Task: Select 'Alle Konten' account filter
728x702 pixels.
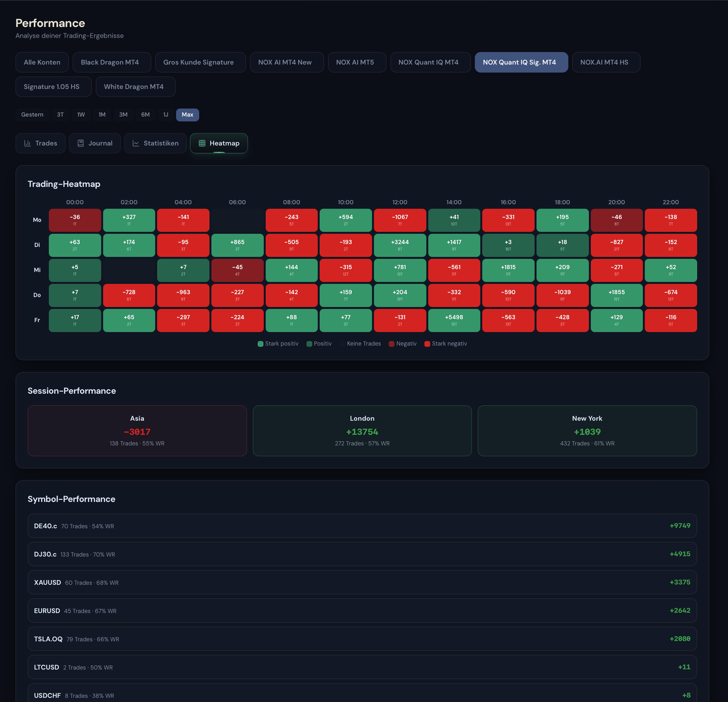Action: click(42, 62)
